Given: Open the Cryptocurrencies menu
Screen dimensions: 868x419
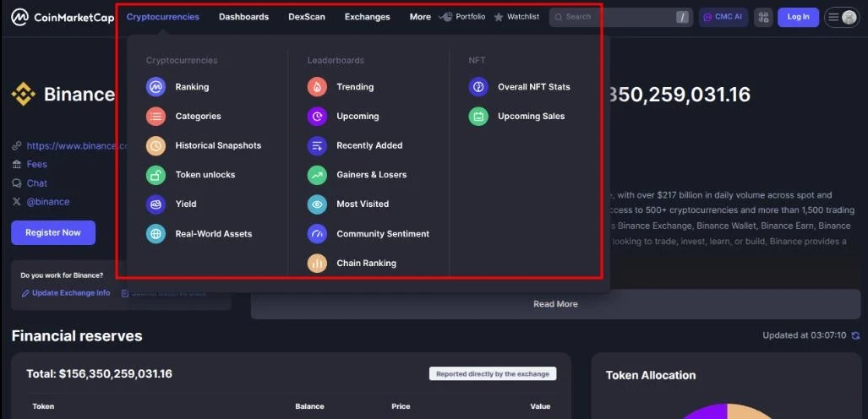Looking at the screenshot, I should (163, 17).
